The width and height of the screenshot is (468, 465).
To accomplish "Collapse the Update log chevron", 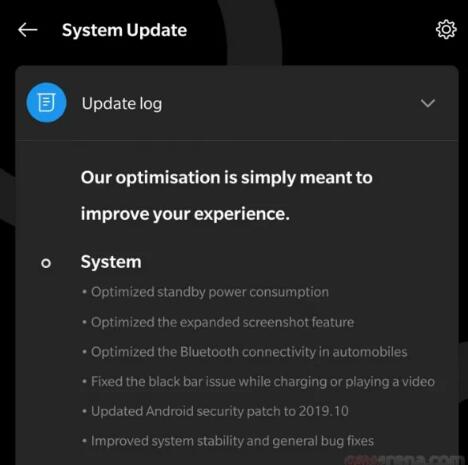I will tap(428, 103).
